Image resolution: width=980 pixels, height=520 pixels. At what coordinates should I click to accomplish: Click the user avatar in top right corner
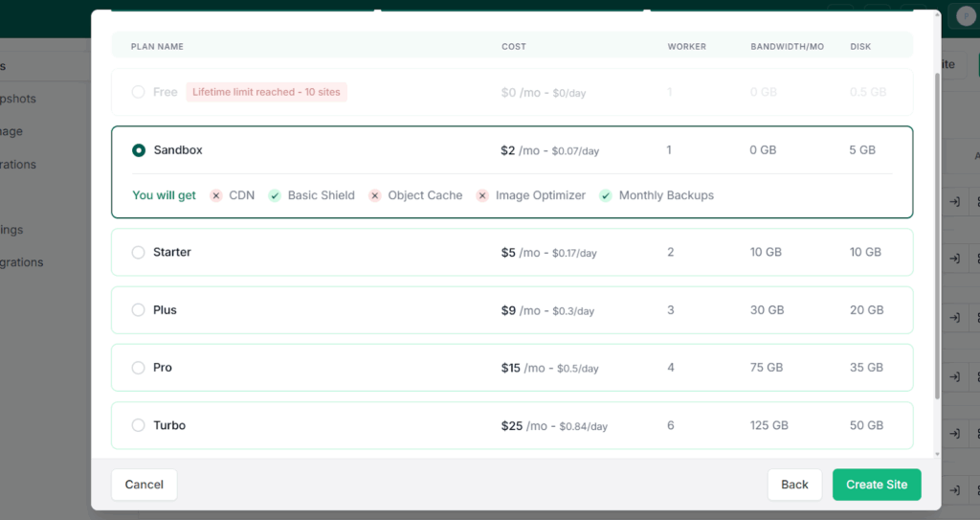966,16
